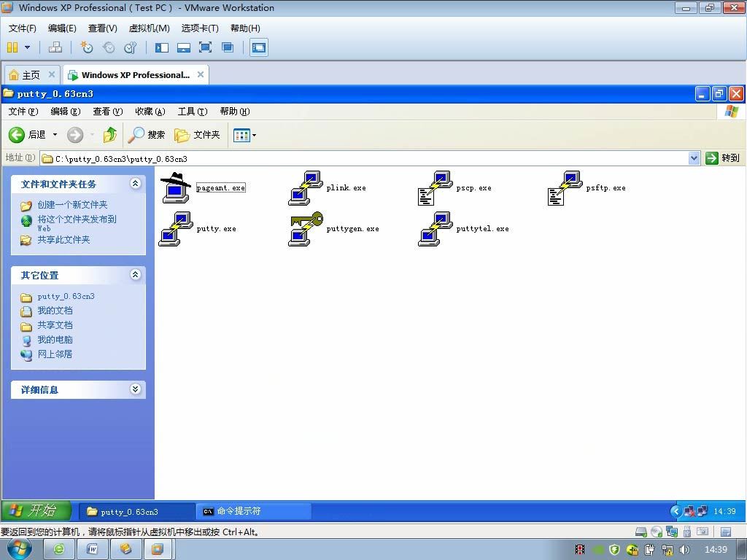The width and height of the screenshot is (747, 560).
Task: Toggle the Explorer Folders pane button
Action: (x=197, y=135)
